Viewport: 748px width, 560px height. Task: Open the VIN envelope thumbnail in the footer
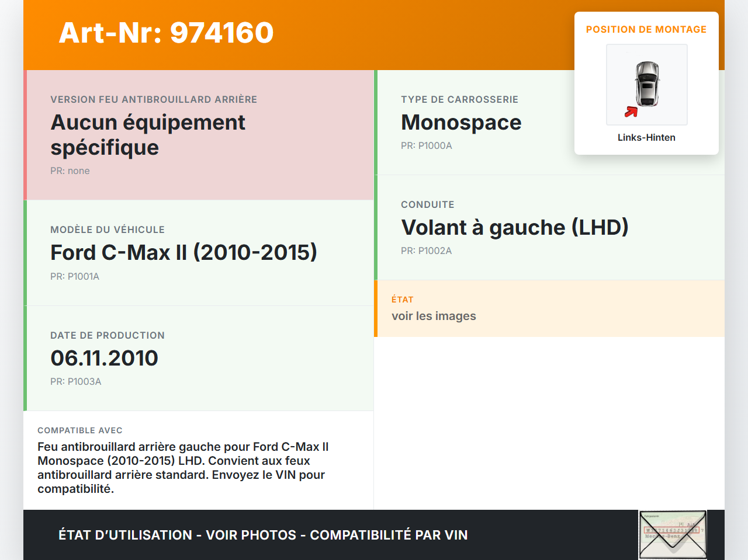pyautogui.click(x=673, y=534)
